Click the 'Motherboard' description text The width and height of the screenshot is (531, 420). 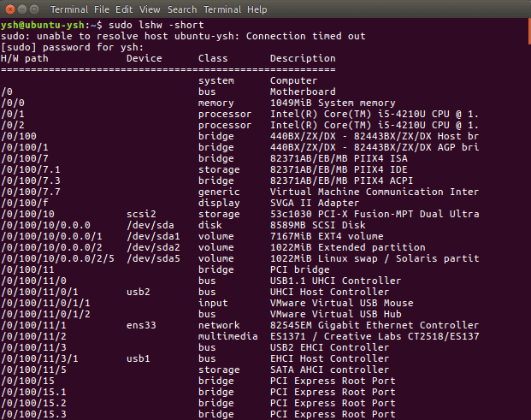303,92
